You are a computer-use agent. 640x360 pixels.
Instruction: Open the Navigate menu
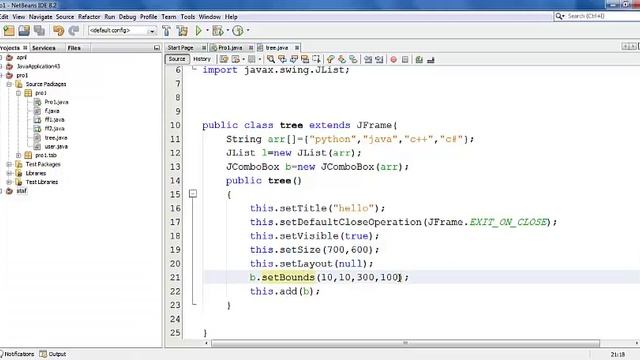pyautogui.click(x=40, y=17)
